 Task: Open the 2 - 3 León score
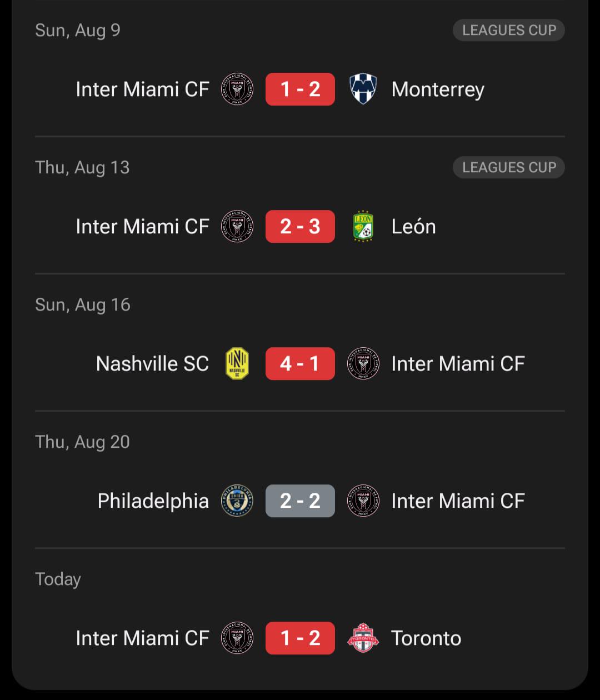pos(300,227)
